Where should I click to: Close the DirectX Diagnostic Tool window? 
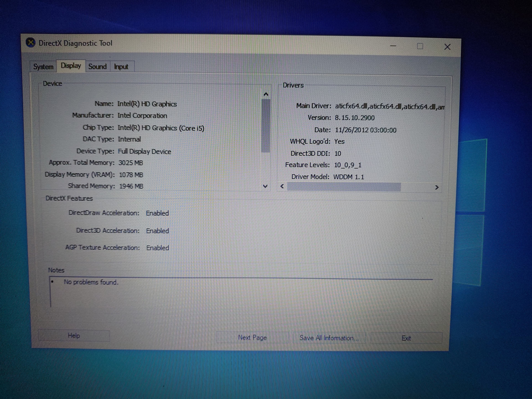click(x=447, y=47)
